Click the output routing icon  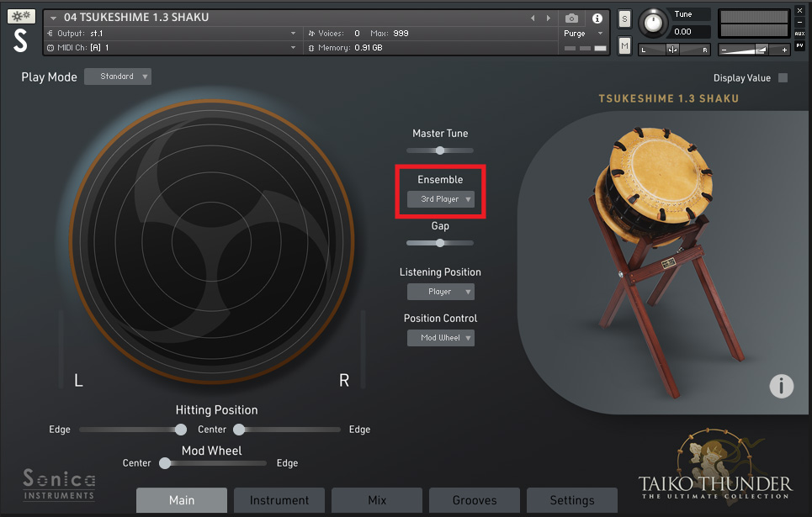tap(50, 33)
